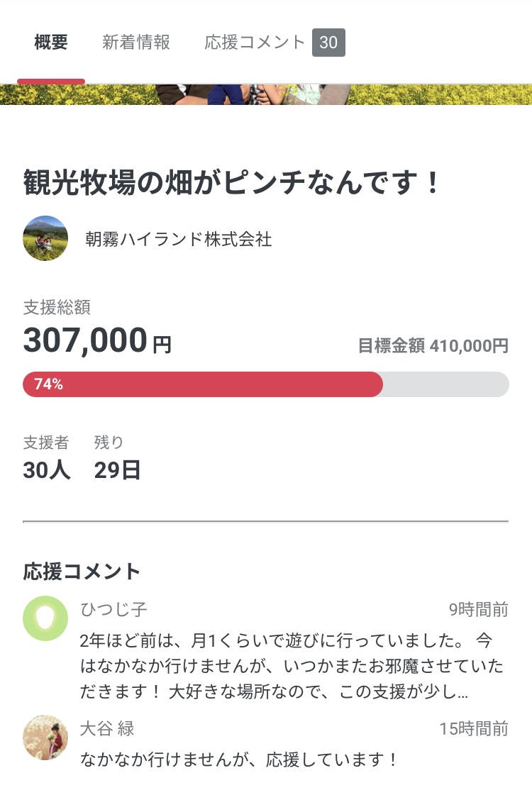Switch to the 新着情報 tab
The width and height of the screenshot is (532, 790).
tap(136, 43)
